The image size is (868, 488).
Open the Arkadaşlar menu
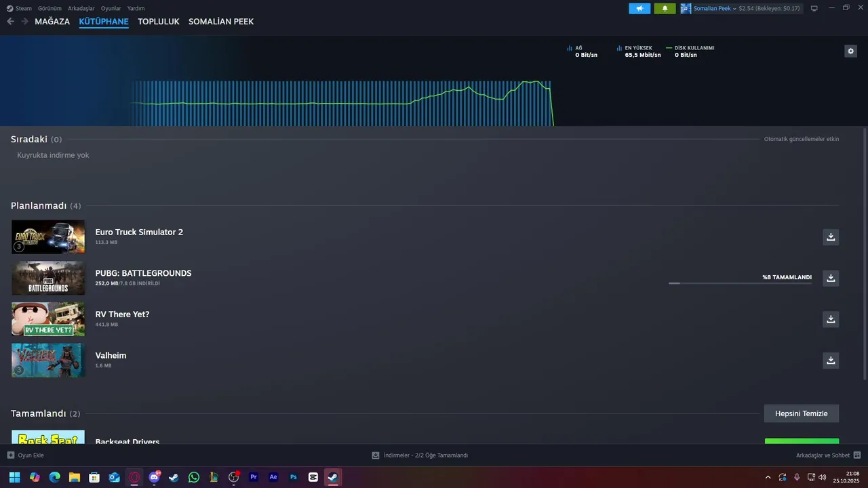[81, 8]
